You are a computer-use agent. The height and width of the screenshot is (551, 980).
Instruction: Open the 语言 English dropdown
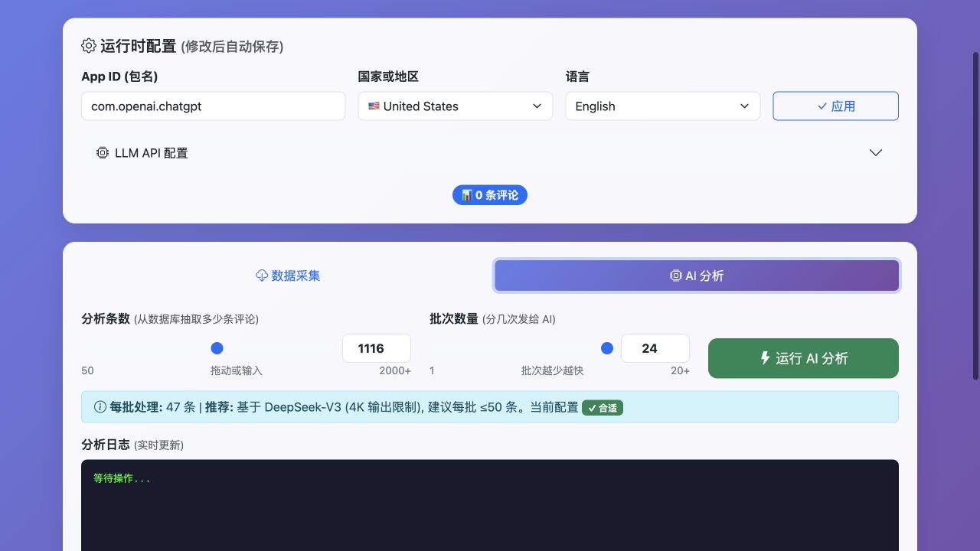click(x=663, y=106)
